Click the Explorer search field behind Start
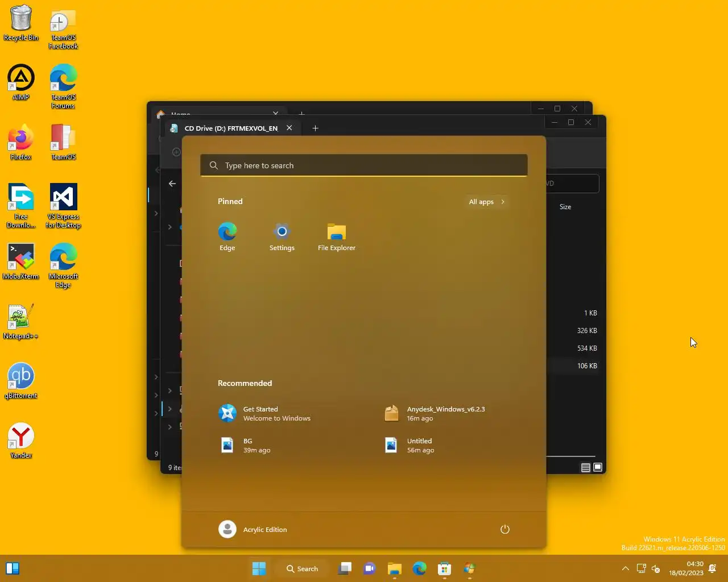 (572, 184)
